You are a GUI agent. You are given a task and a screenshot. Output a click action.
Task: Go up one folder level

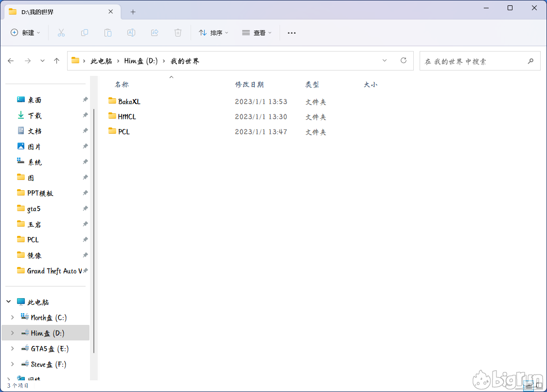(56, 61)
